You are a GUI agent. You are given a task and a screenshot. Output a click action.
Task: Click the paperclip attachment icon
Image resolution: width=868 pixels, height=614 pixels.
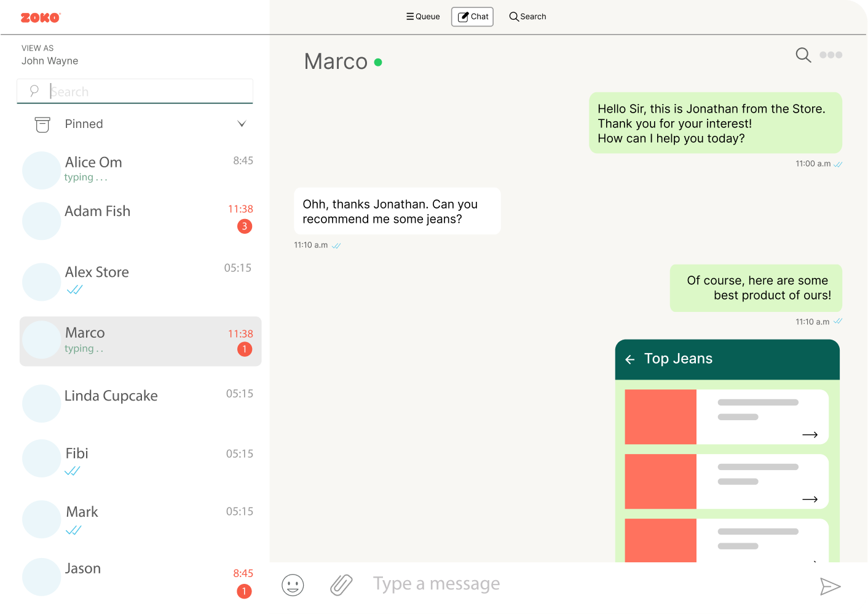click(341, 585)
